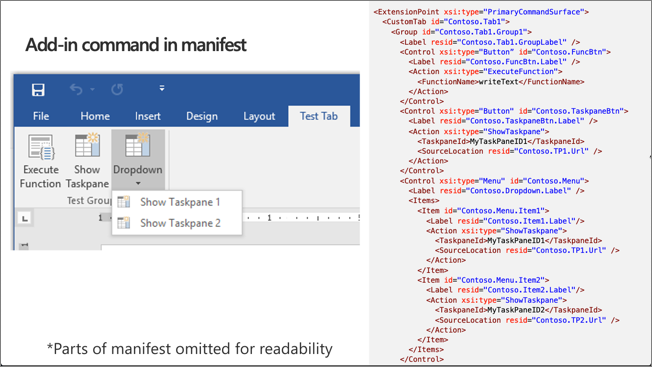Click the icon beside Show Taskpane 1
The image size is (652, 367).
pos(123,202)
